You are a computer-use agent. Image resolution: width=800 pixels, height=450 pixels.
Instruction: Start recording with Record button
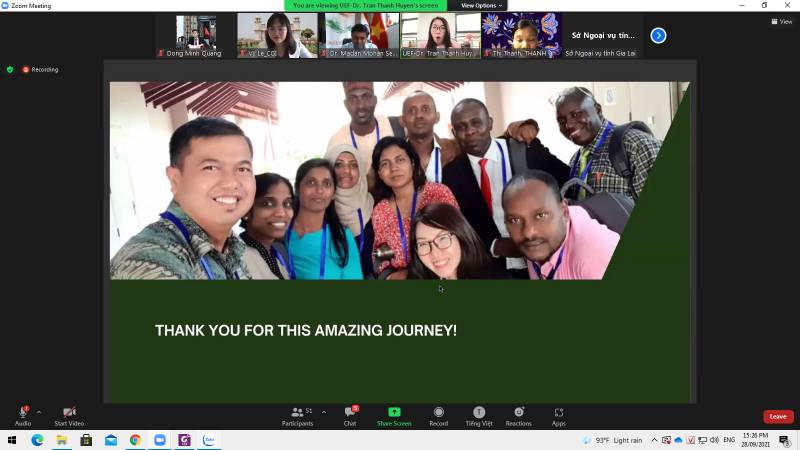pyautogui.click(x=438, y=415)
